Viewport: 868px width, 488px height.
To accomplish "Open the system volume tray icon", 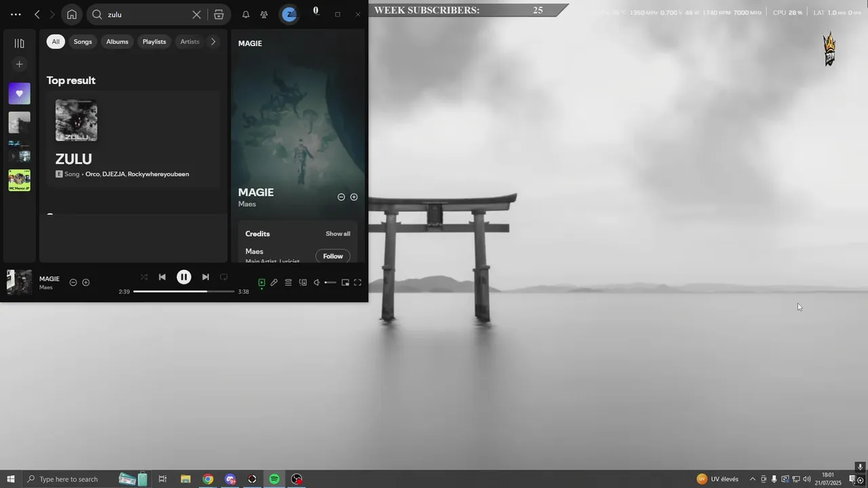I will tap(807, 479).
